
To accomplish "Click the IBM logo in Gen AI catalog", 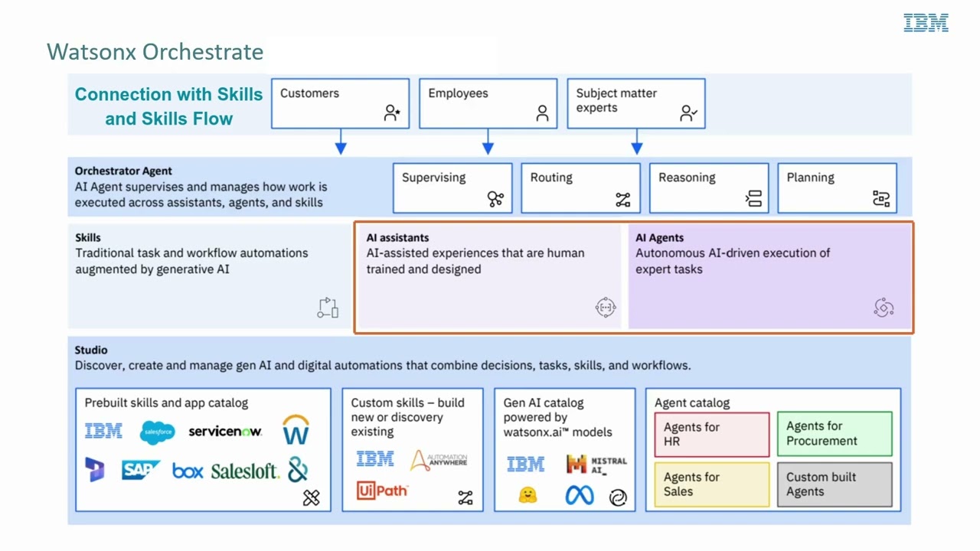I will (x=526, y=464).
